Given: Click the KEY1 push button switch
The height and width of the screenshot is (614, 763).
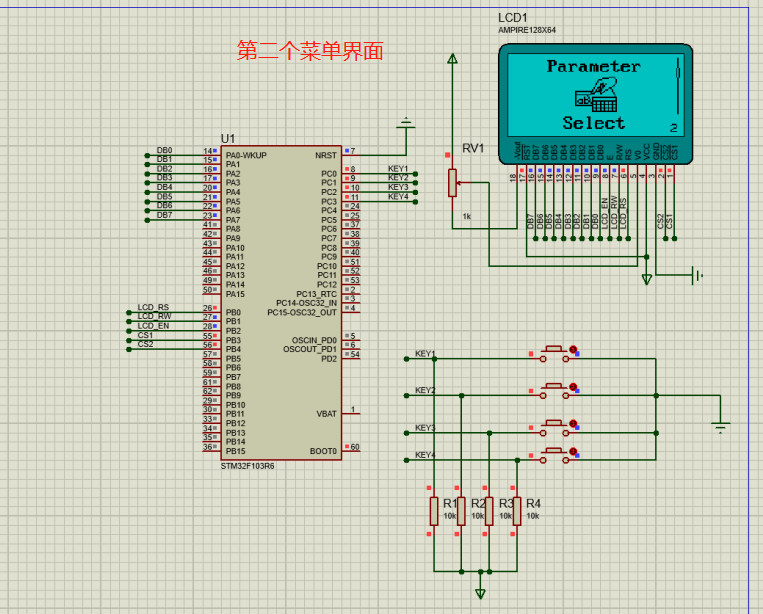Looking at the screenshot, I should click(555, 354).
